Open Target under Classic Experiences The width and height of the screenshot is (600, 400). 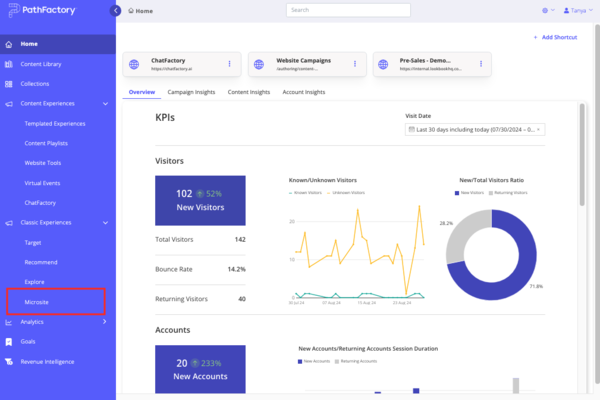click(33, 243)
